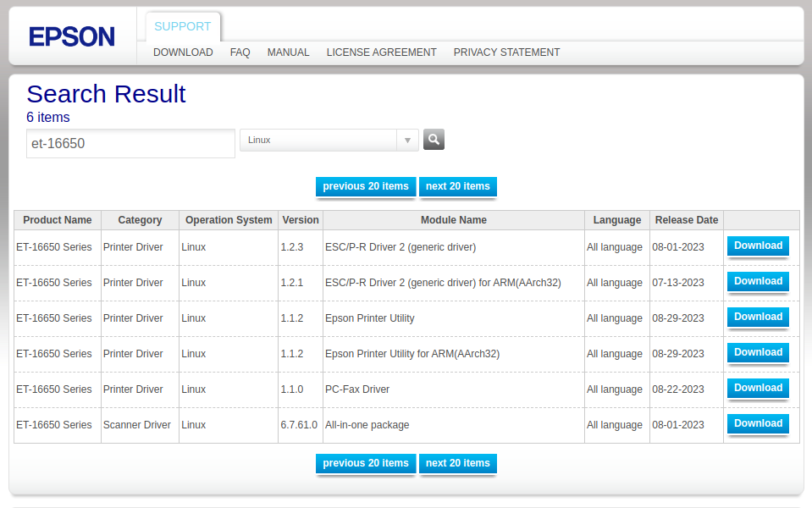The height and width of the screenshot is (508, 812).
Task: Click version number 1.2.3
Action: pyautogui.click(x=291, y=247)
